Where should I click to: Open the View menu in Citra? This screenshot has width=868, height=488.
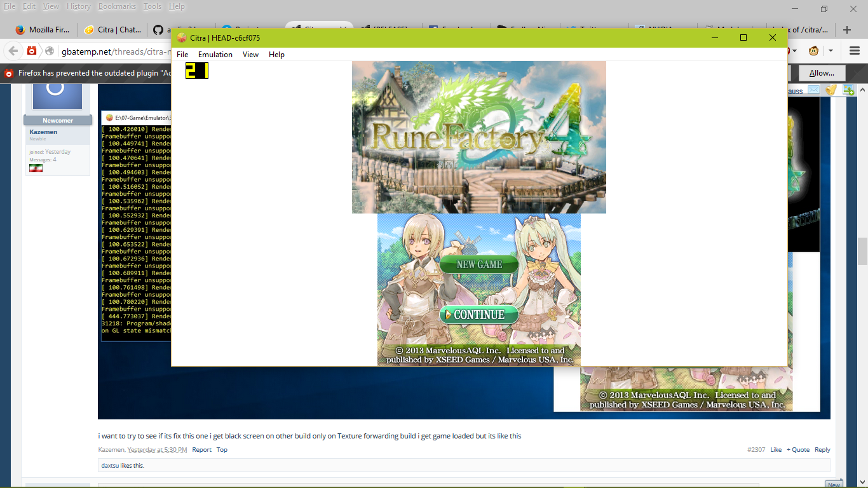point(251,55)
